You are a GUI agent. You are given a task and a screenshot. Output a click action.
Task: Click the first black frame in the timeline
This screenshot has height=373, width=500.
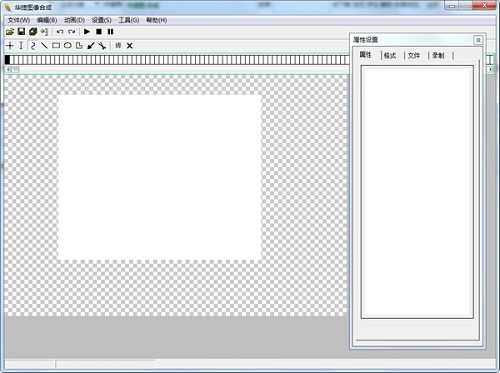[7, 60]
